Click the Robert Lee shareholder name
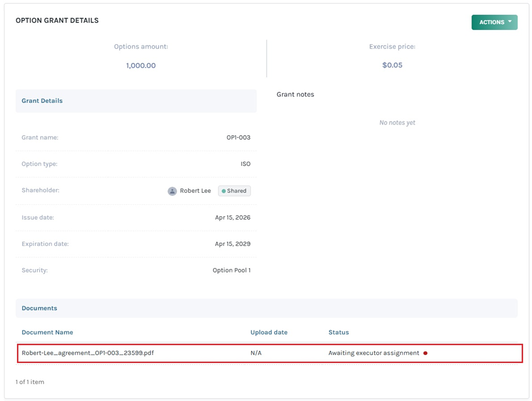The image size is (532, 401). point(195,191)
